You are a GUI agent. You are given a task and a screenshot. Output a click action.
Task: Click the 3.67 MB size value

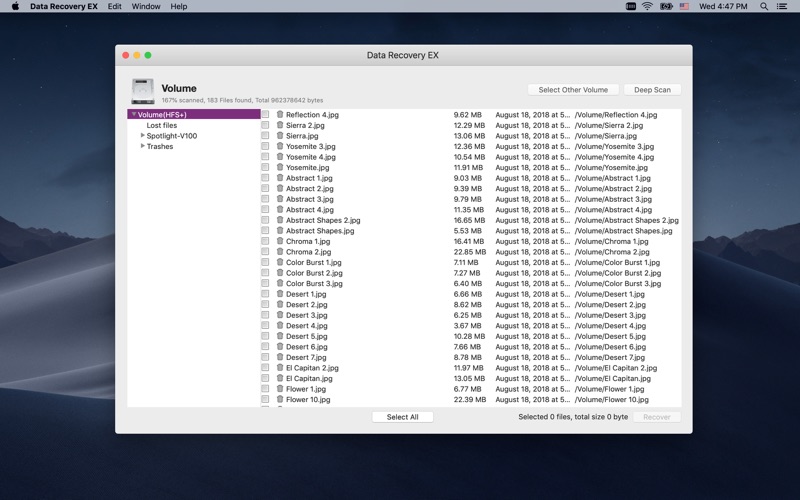(x=467, y=326)
